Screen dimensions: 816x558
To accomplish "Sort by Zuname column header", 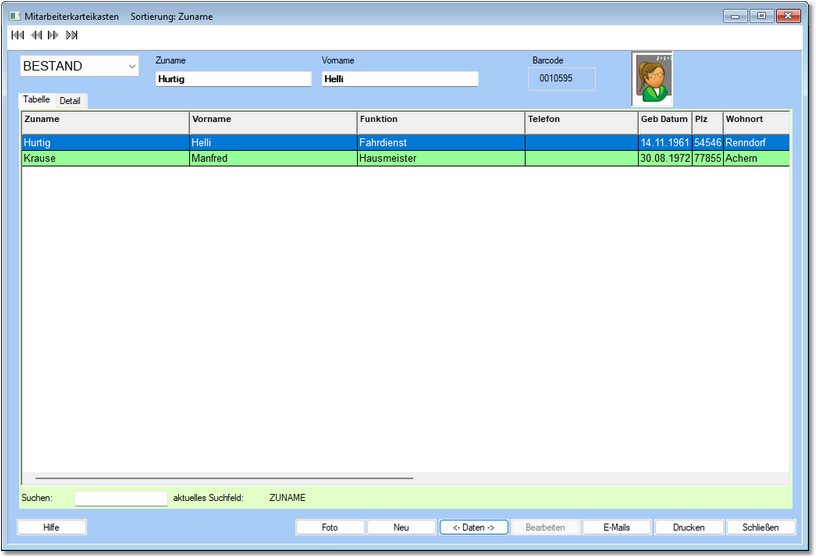I will tap(105, 120).
